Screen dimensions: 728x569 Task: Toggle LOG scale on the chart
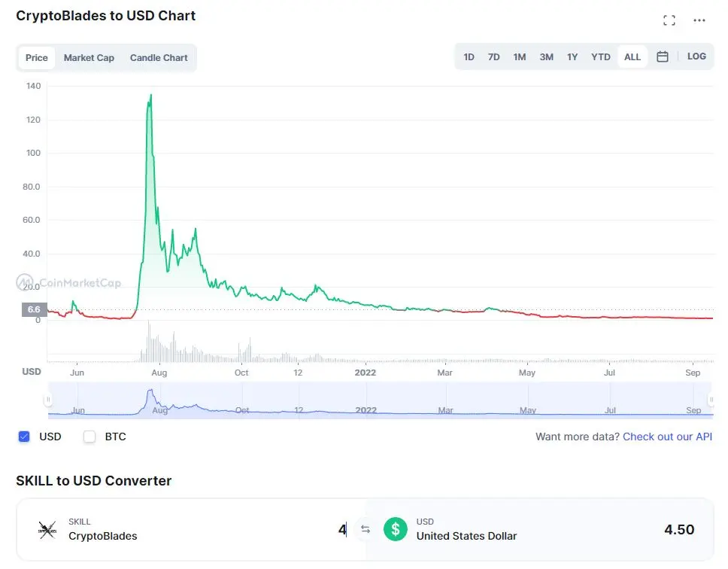(x=696, y=56)
